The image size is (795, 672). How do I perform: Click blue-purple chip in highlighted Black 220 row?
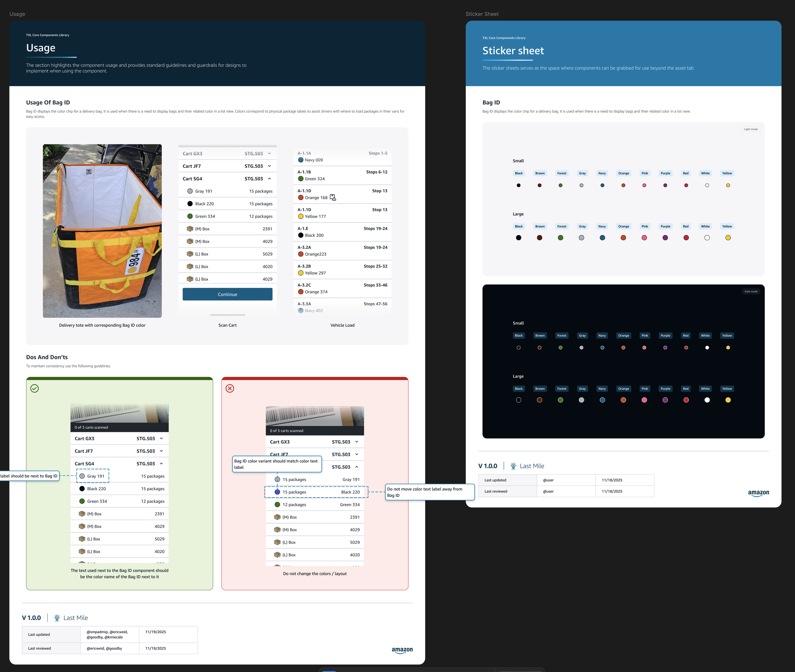[x=277, y=492]
